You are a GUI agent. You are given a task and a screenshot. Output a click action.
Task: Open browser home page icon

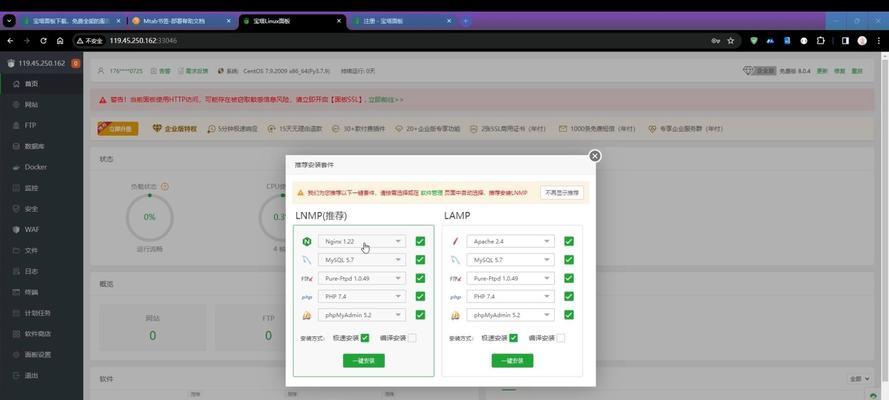click(x=60, y=41)
